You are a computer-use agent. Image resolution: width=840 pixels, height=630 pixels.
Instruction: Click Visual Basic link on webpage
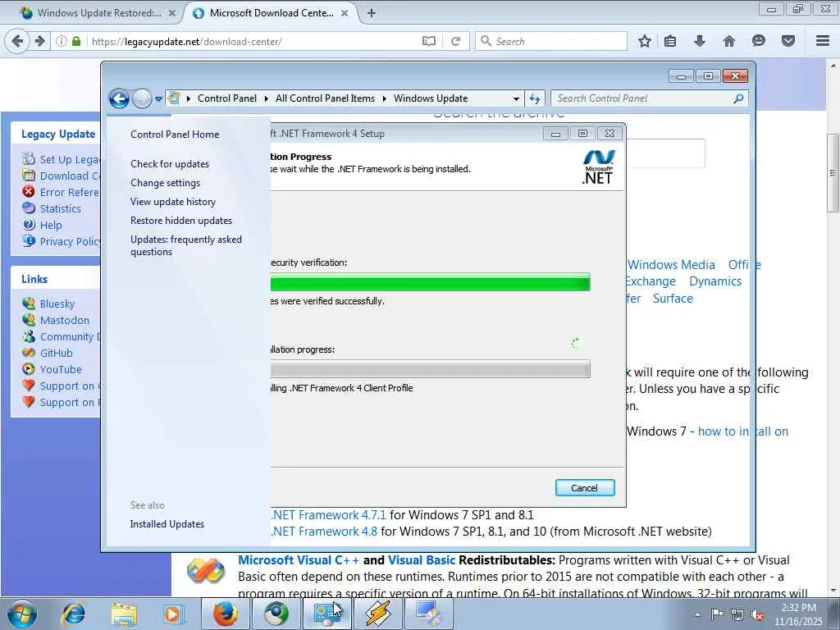[421, 559]
